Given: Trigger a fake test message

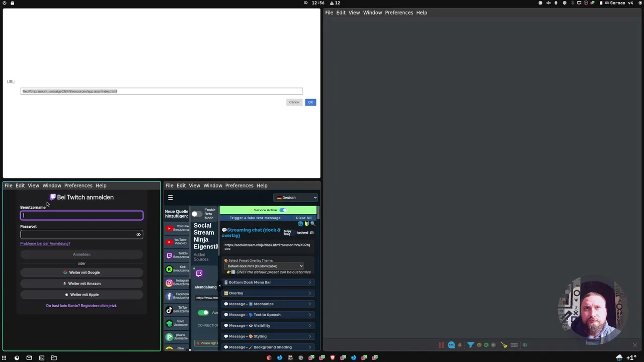Looking at the screenshot, I should [x=255, y=218].
